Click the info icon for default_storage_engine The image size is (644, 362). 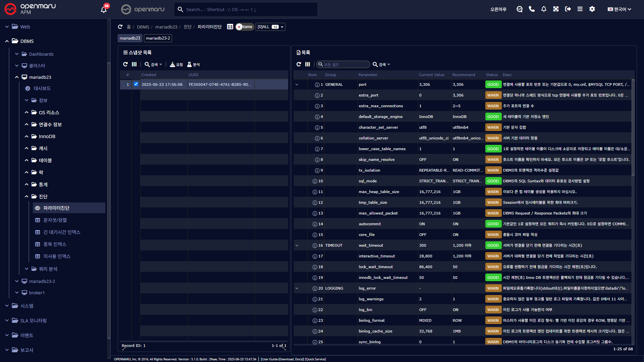(x=317, y=117)
